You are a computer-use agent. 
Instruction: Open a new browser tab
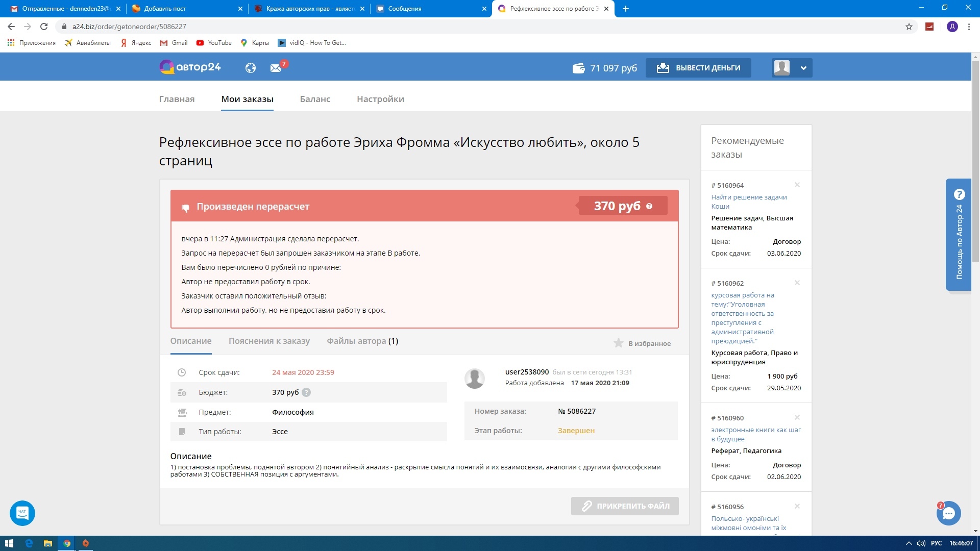point(626,9)
